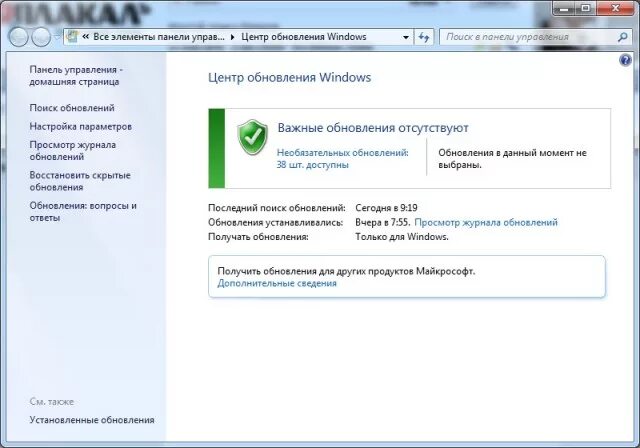The width and height of the screenshot is (640, 448).
Task: Click breadcrumb Все элементы панели управ...
Action: tap(159, 37)
